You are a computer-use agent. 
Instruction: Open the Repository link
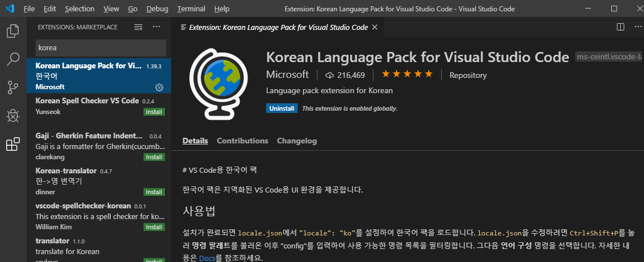[468, 75]
